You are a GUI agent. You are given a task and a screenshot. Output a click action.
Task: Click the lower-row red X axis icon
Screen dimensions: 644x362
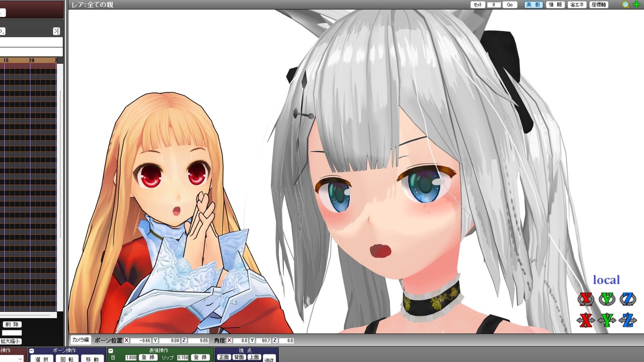[x=586, y=320]
